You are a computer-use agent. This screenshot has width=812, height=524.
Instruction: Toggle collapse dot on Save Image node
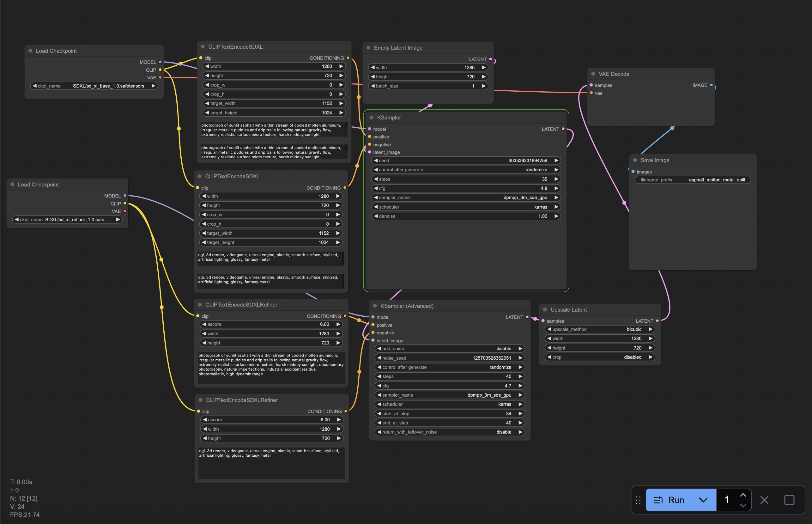pos(635,160)
